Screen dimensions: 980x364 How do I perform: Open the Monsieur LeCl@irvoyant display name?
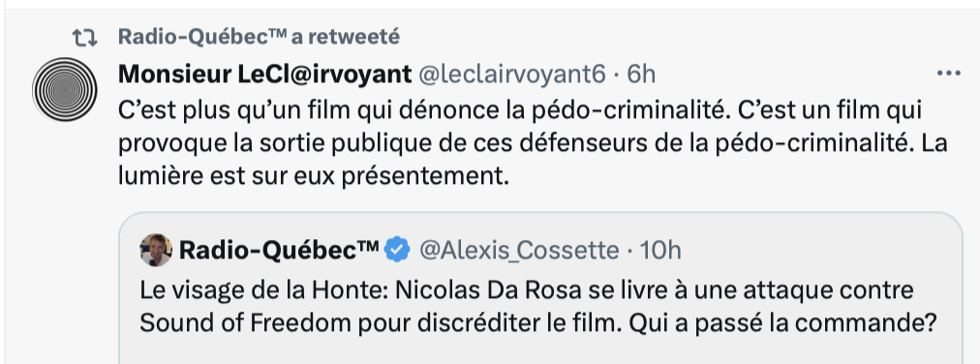click(264, 75)
